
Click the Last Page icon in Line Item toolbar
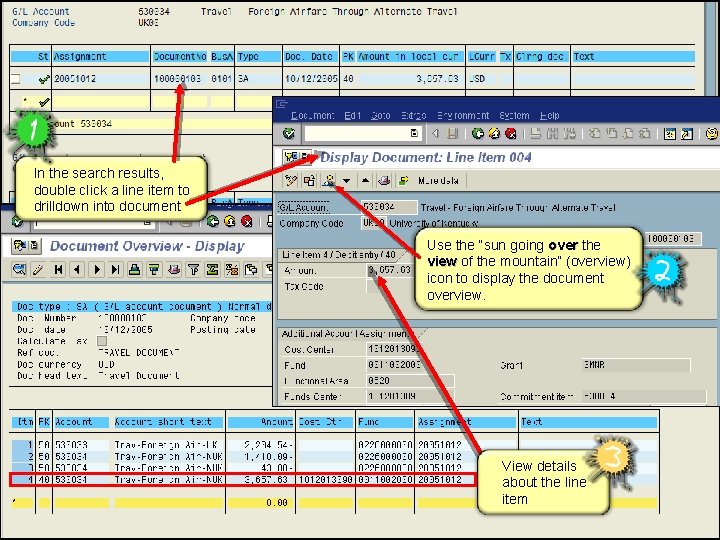644,134
